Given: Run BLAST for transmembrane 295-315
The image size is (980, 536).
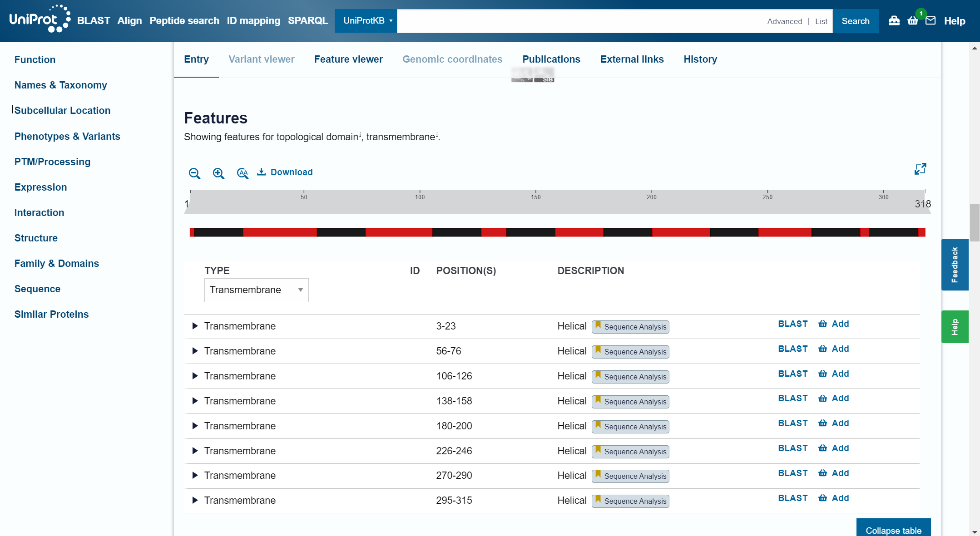Looking at the screenshot, I should (793, 498).
